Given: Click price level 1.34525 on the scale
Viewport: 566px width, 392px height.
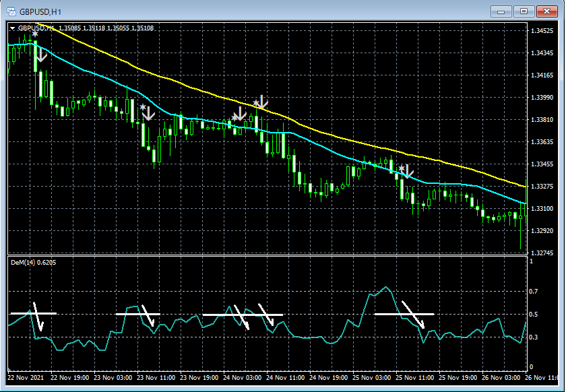Looking at the screenshot, I should (x=542, y=31).
